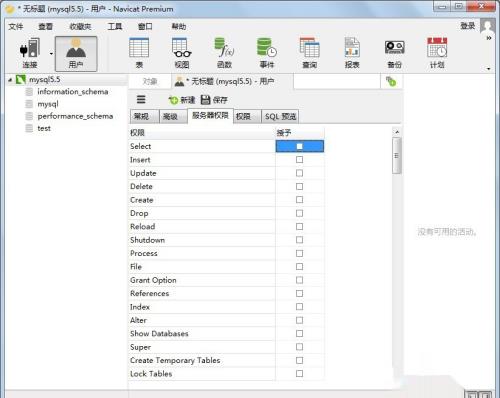
Task: Click the test database icon
Action: [29, 128]
